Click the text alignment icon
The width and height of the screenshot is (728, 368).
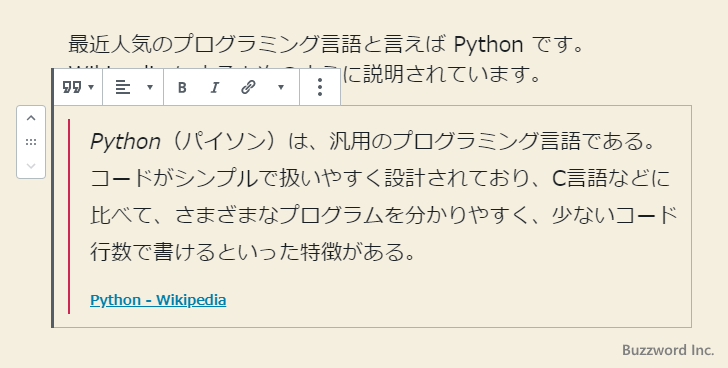pyautogui.click(x=123, y=87)
